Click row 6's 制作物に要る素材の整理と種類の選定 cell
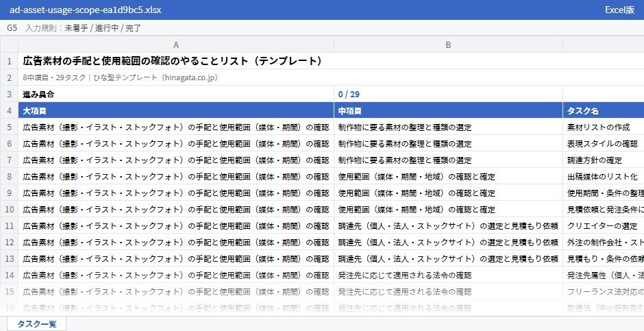Image resolution: width=644 pixels, height=331 pixels. click(x=449, y=143)
